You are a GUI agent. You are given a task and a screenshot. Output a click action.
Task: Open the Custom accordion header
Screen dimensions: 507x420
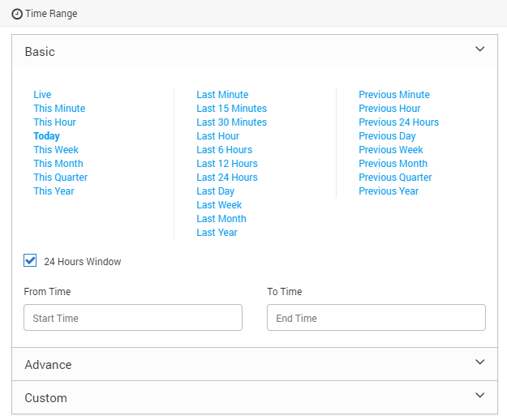coord(255,397)
